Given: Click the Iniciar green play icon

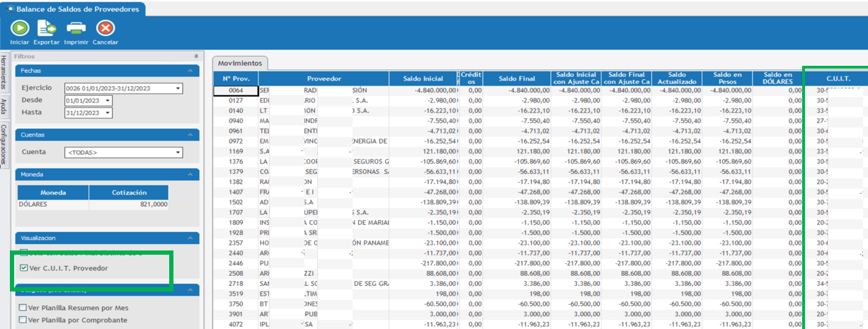Looking at the screenshot, I should click(x=19, y=28).
